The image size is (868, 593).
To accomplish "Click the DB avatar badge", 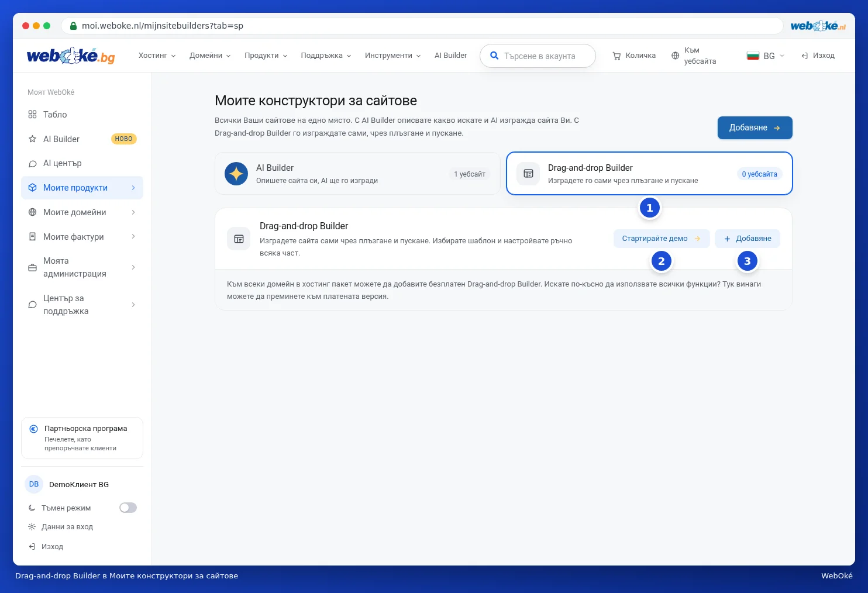I will pyautogui.click(x=34, y=484).
